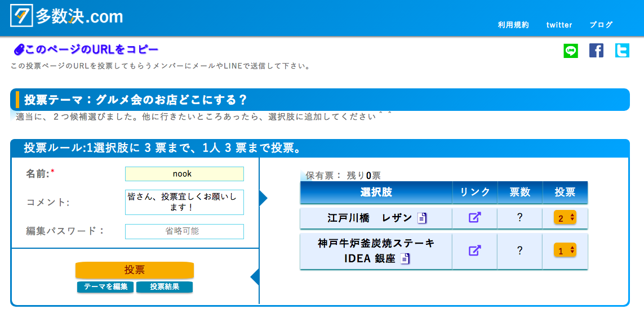Open twitter link in top navigation
The height and width of the screenshot is (318, 644).
pyautogui.click(x=559, y=25)
